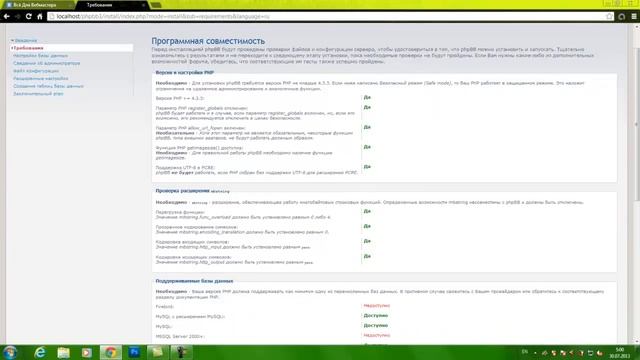The height and width of the screenshot is (360, 640).
Task: Click the 'Да' value for 'Прозрачное кодирование символов'
Action: click(x=367, y=226)
